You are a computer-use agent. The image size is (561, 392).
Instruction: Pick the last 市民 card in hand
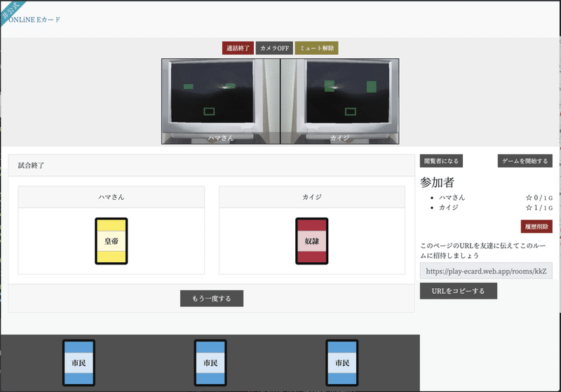click(342, 363)
